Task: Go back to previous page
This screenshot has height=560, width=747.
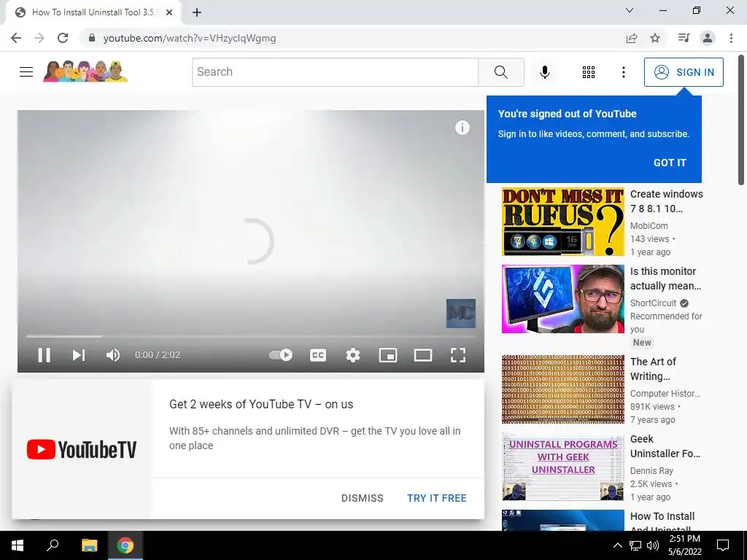Action: pyautogui.click(x=16, y=38)
